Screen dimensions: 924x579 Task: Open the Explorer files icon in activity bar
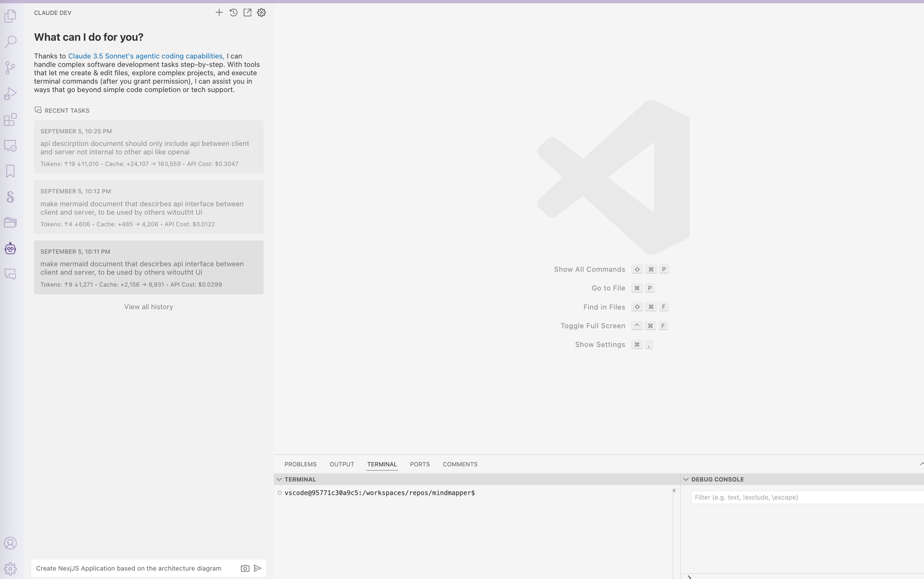point(10,16)
